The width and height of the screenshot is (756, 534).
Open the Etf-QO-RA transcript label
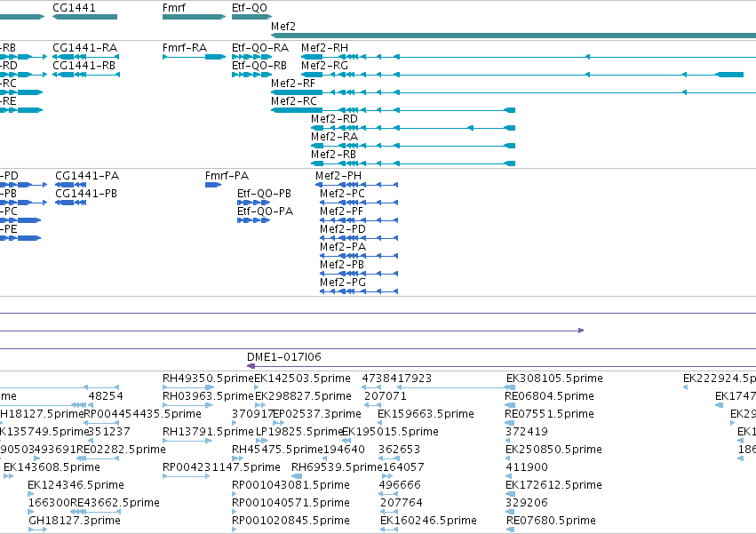pyautogui.click(x=260, y=48)
